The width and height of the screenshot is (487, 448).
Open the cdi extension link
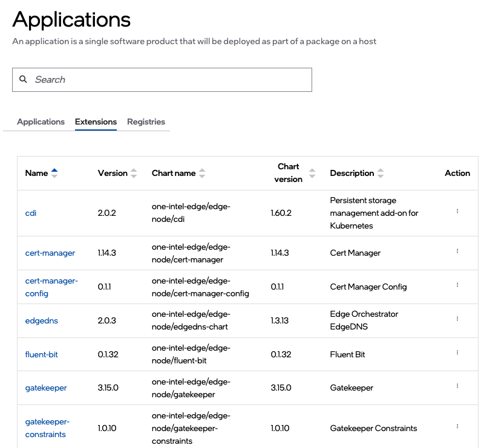31,213
